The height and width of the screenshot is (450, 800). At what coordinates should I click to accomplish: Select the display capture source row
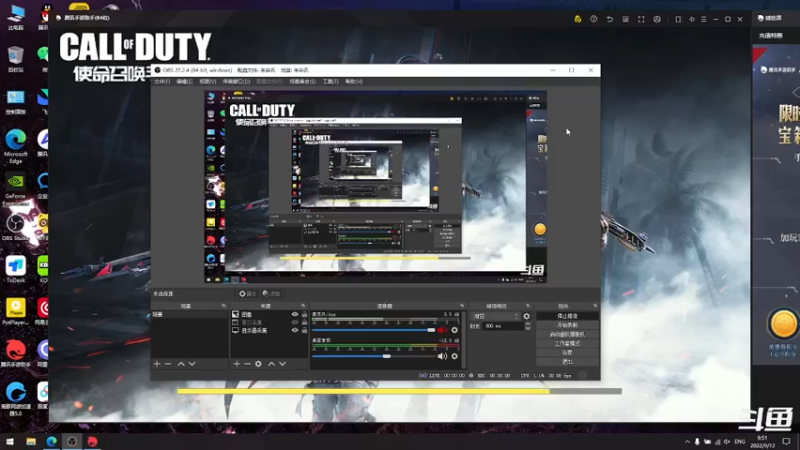click(269, 331)
